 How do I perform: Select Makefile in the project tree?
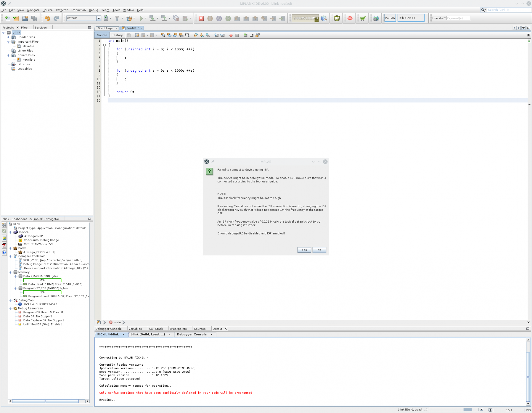[28, 46]
